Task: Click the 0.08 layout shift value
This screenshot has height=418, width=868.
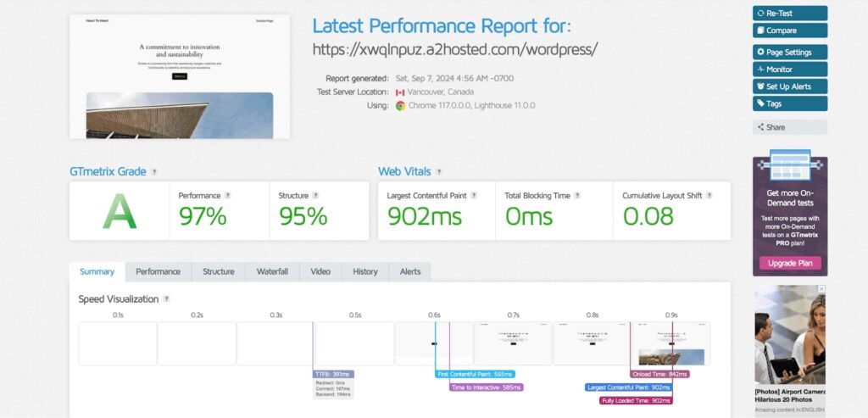Action: click(648, 216)
